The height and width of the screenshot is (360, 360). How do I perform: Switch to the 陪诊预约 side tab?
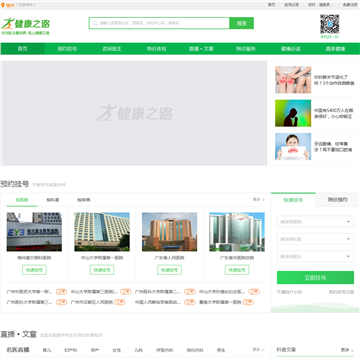(338, 200)
